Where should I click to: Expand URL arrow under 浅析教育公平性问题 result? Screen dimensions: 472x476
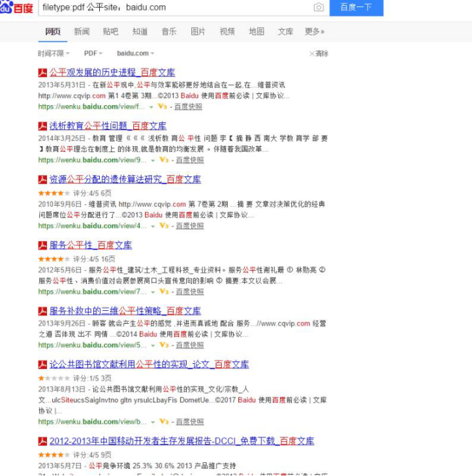click(x=153, y=161)
